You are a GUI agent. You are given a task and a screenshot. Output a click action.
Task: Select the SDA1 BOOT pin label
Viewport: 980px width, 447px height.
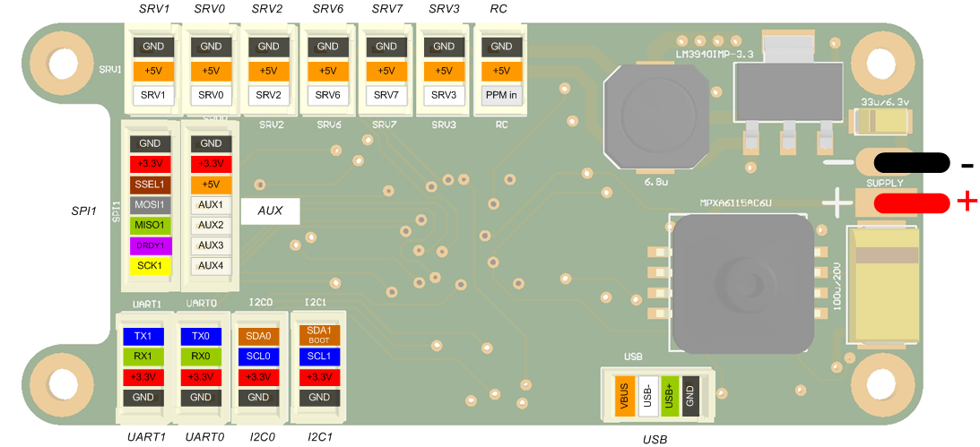coord(319,335)
